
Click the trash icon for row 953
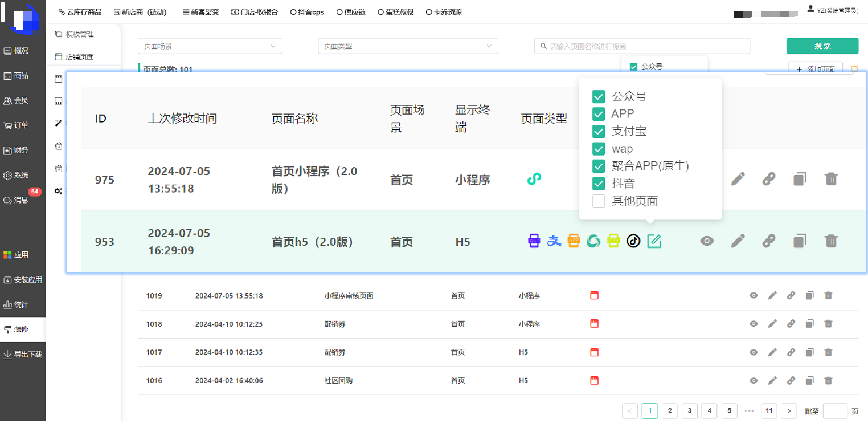pos(831,241)
